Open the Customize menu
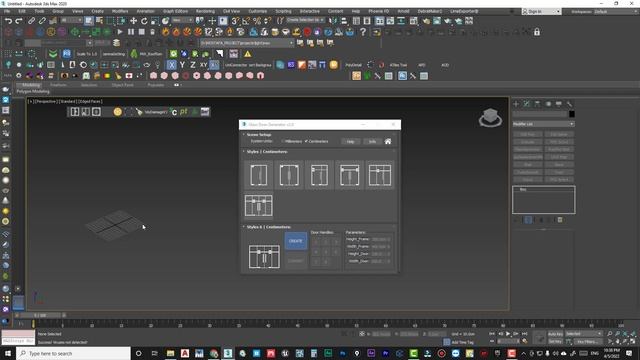Screen dimensions: 640x360 258,11
